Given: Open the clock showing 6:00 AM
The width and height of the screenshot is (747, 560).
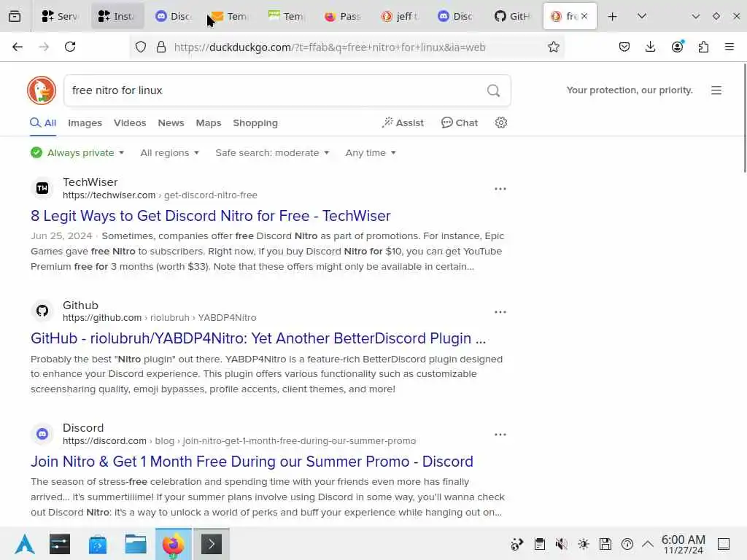Looking at the screenshot, I should click(683, 544).
